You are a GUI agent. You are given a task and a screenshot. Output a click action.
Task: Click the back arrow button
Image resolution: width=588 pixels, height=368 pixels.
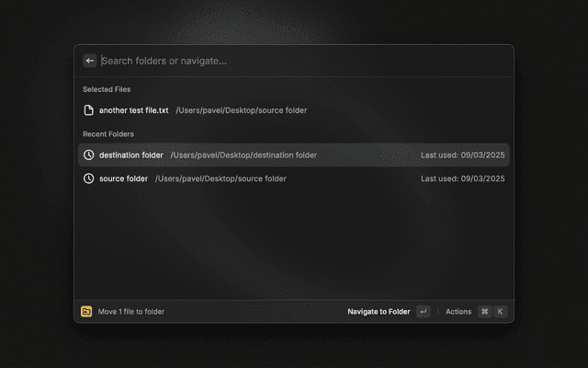coord(90,61)
